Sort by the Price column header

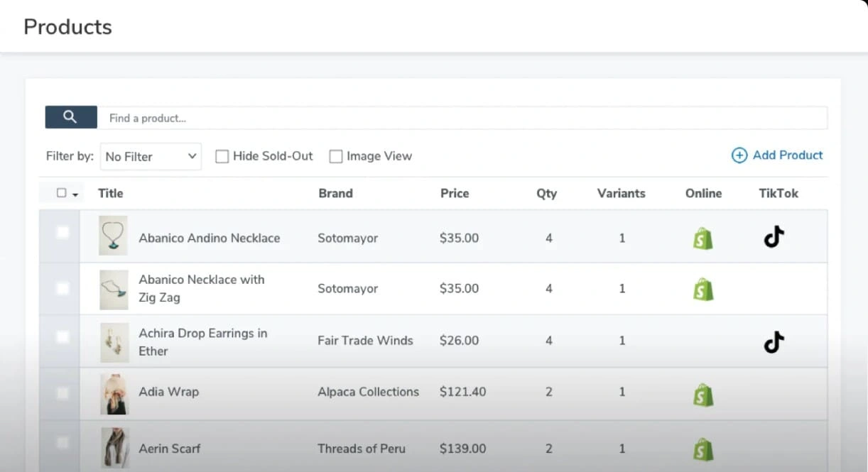(455, 193)
